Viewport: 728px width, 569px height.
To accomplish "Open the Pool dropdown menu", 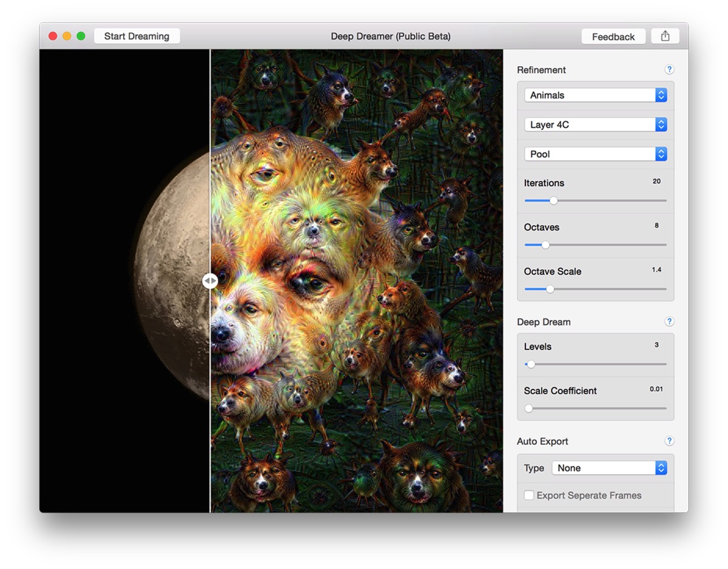I will click(595, 154).
